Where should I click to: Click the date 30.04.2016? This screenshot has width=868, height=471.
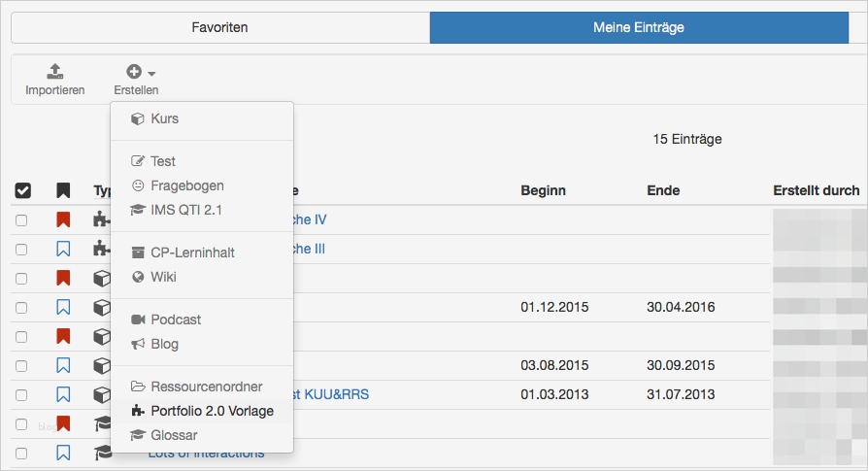point(681,307)
